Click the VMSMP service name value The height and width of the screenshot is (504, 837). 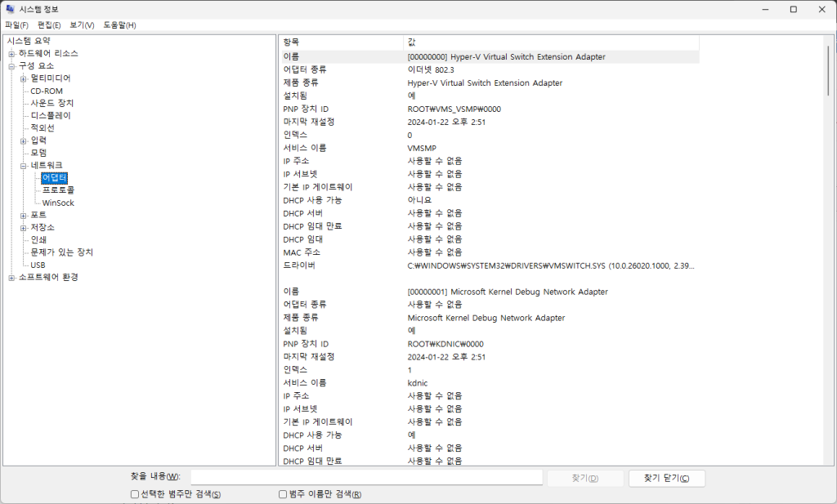point(422,149)
